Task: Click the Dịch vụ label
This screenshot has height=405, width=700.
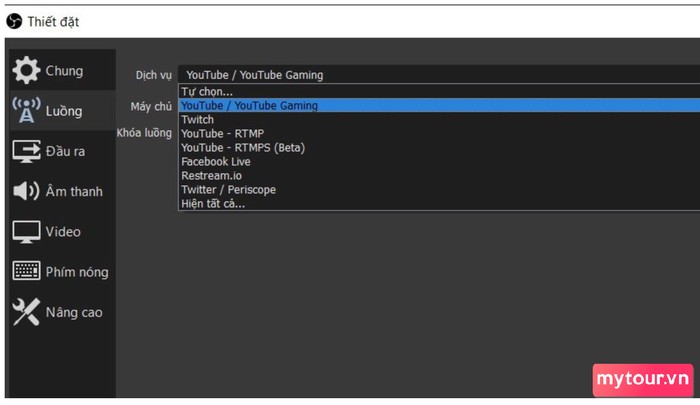Action: [x=154, y=75]
